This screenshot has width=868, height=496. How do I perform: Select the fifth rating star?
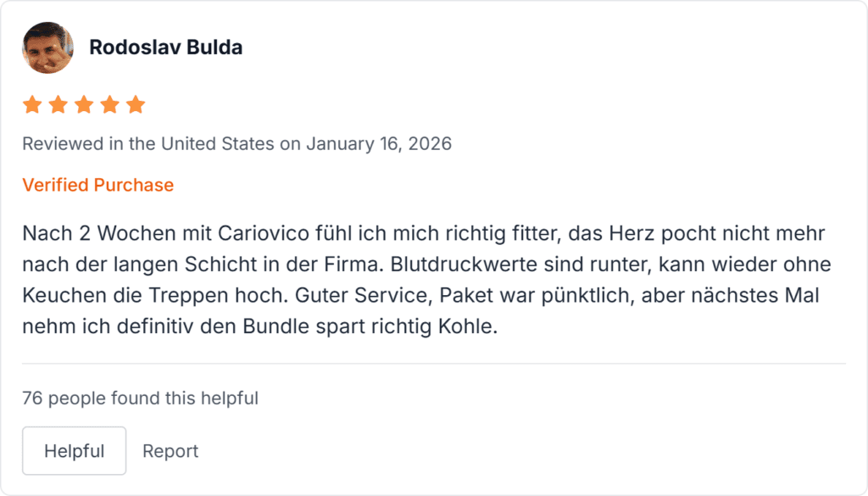[x=136, y=105]
